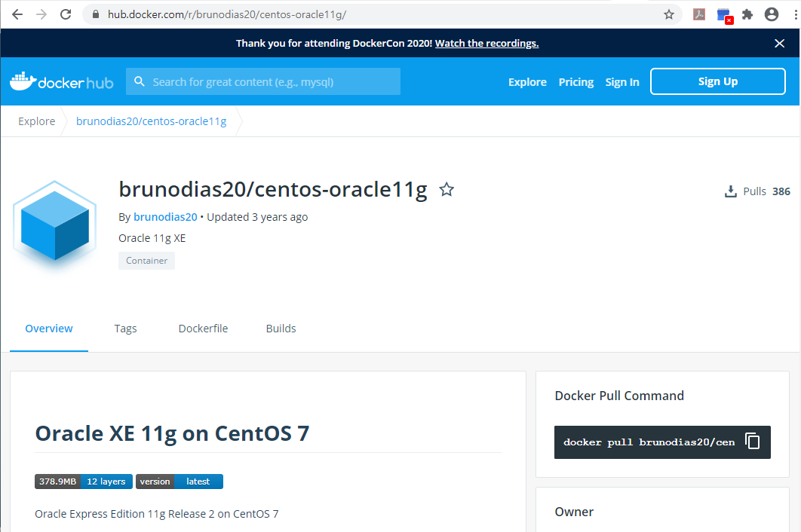Viewport: 801px width, 532px height.
Task: Click the Docker Pull Command heading
Action: (619, 396)
